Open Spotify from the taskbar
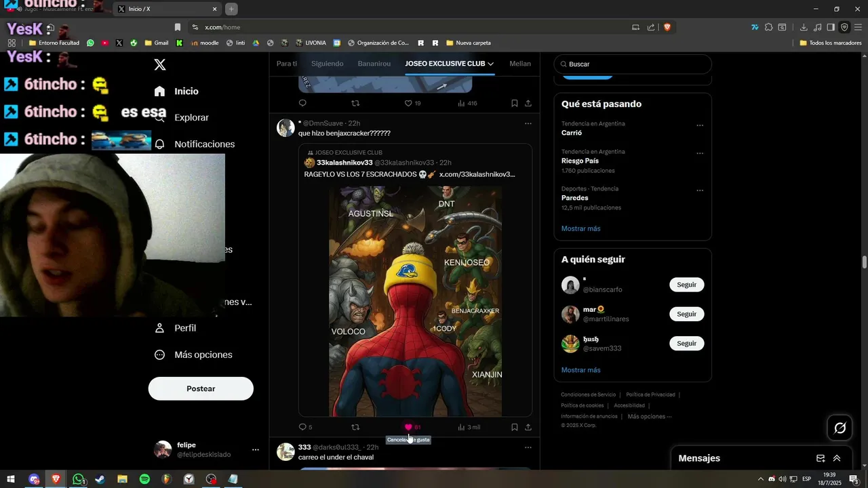Image resolution: width=868 pixels, height=488 pixels. [144, 479]
